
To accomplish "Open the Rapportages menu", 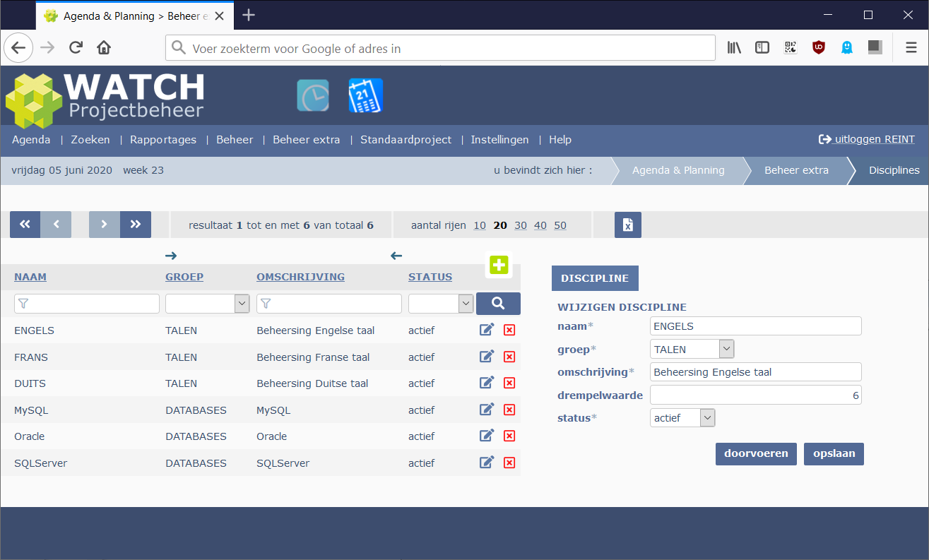I will click(163, 140).
